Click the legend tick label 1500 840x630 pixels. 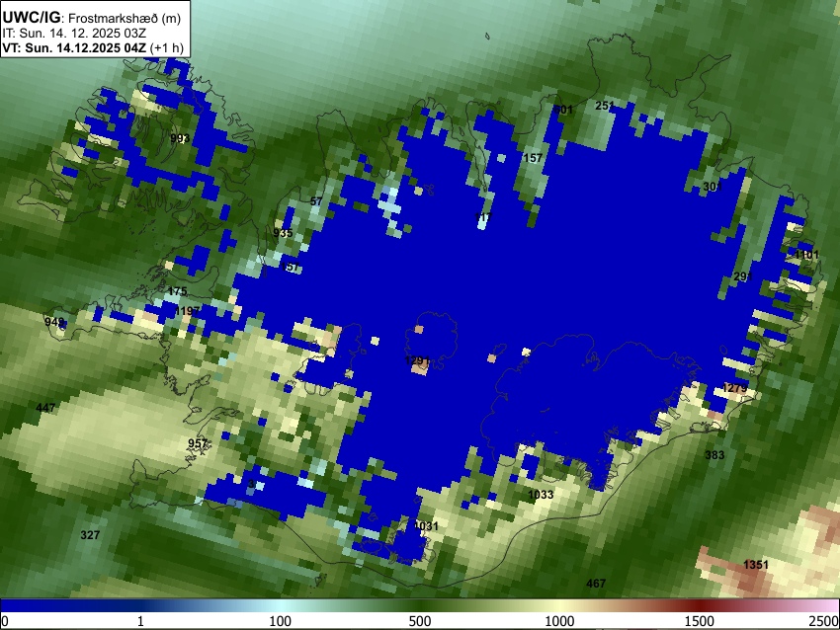click(x=699, y=621)
